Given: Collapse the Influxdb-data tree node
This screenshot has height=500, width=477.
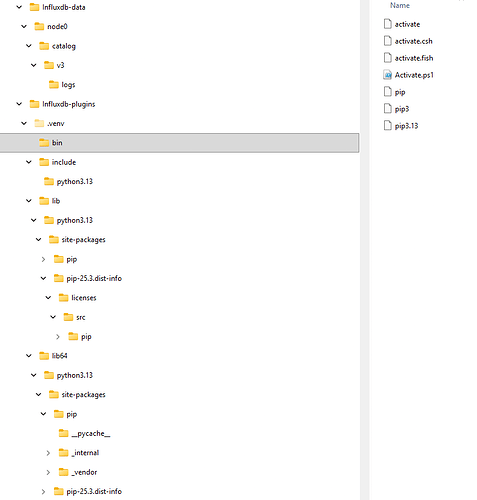Looking at the screenshot, I should (19, 7).
